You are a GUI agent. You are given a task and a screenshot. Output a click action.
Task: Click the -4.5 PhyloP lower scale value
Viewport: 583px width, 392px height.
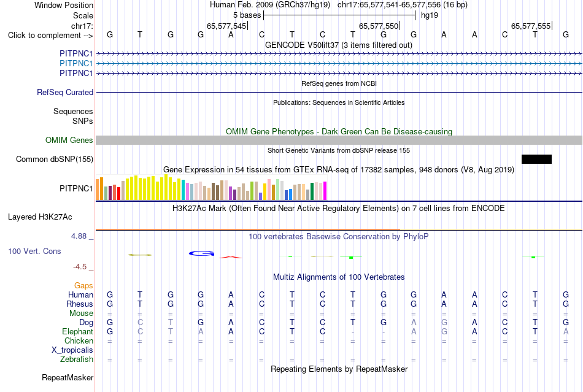80,267
